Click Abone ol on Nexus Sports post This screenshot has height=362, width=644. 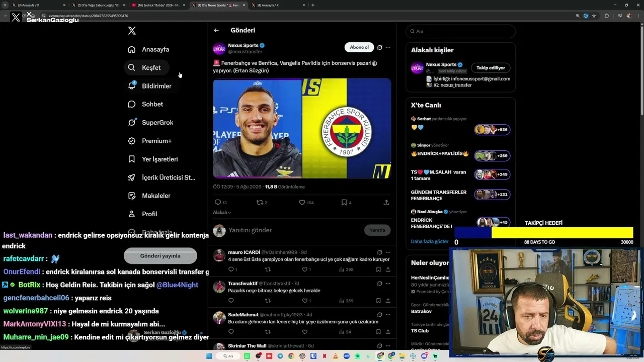(359, 47)
